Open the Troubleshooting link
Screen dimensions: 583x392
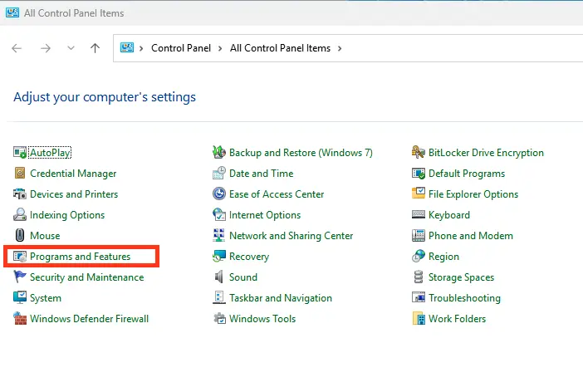[464, 298]
